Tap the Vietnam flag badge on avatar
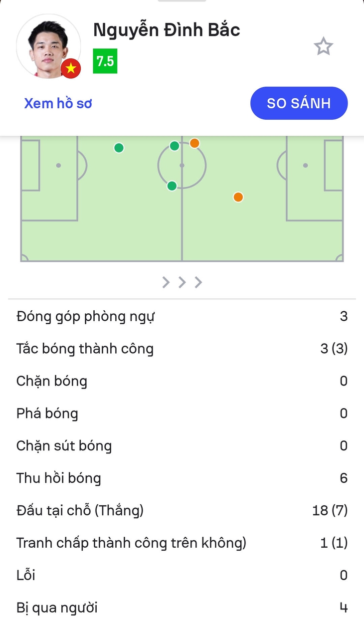The width and height of the screenshot is (364, 630). point(71,68)
